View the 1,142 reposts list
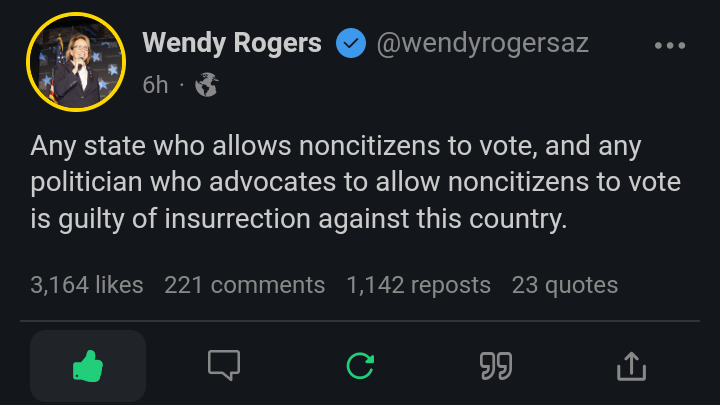The image size is (720, 405). 418,285
